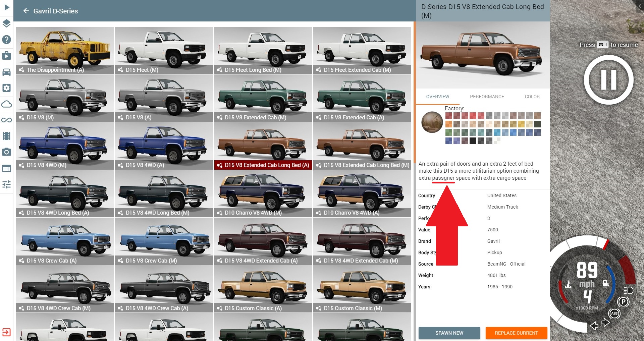Click the ABS indicator on the gauge
Image resolution: width=644 pixels, height=341 pixels.
click(614, 314)
